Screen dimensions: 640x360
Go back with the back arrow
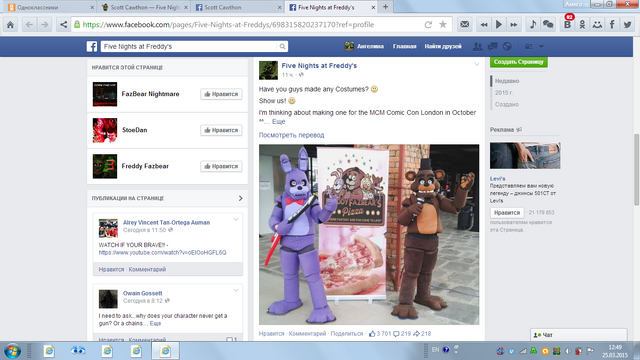[29, 24]
